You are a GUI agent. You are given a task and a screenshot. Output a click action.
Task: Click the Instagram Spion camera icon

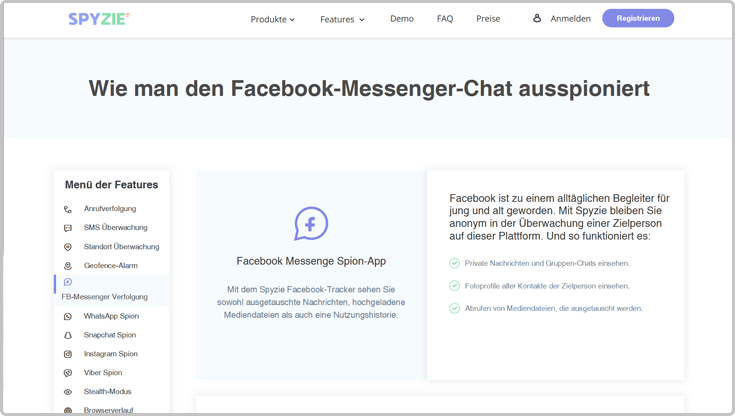[x=68, y=354]
